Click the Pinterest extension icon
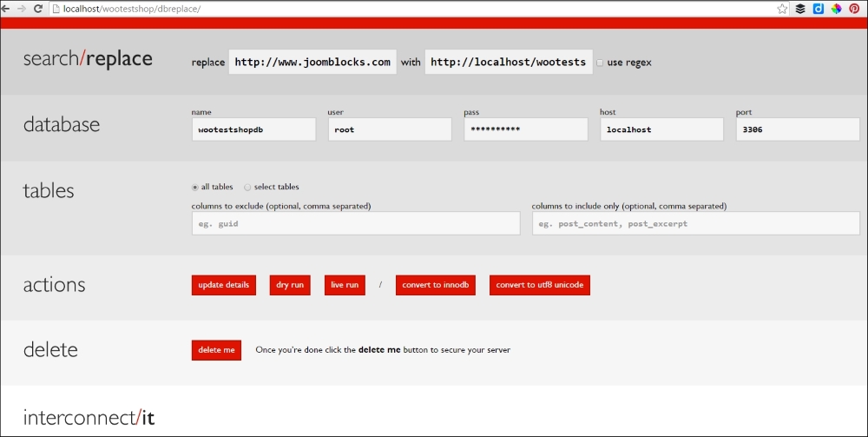The height and width of the screenshot is (437, 868). click(x=854, y=9)
